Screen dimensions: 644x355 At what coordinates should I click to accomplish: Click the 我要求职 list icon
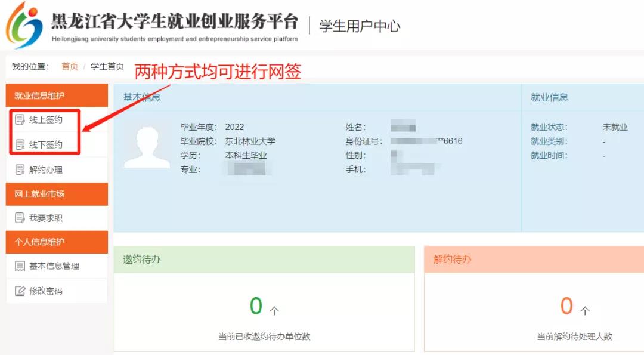[x=20, y=218]
